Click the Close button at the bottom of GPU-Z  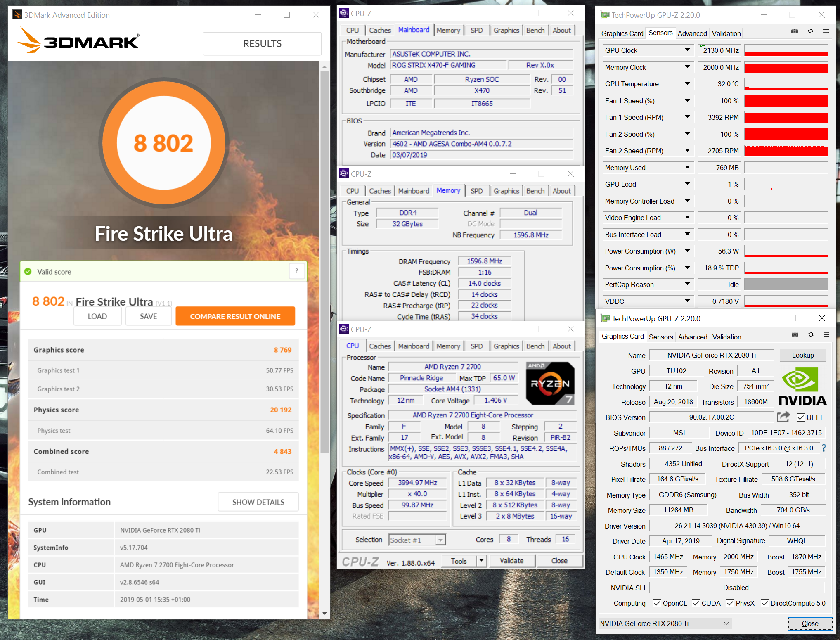[x=810, y=623]
